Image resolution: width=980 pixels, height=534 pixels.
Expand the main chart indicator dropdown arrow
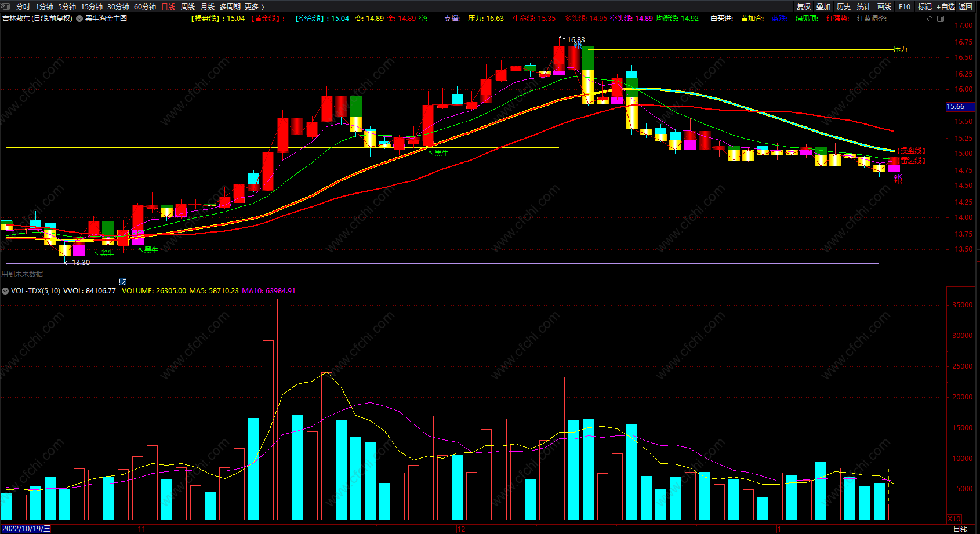[x=79, y=19]
